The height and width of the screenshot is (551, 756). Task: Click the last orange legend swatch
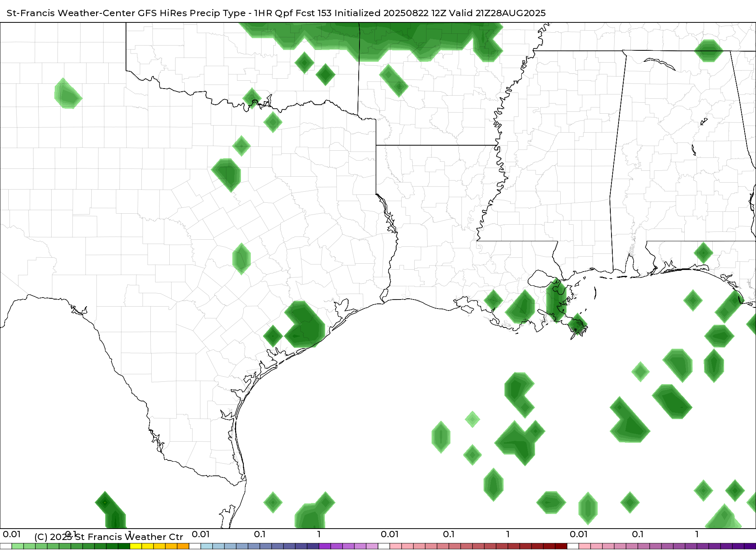pyautogui.click(x=183, y=546)
